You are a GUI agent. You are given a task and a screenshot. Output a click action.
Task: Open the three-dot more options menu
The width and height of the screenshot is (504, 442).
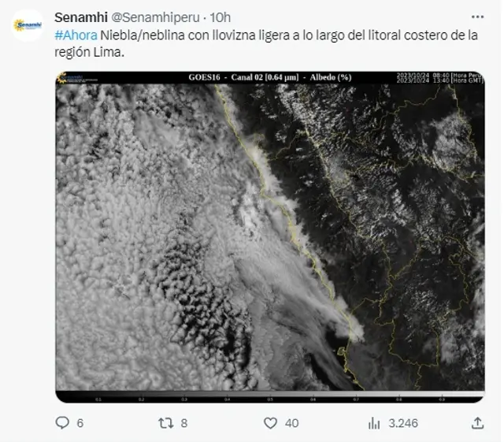pyautogui.click(x=478, y=17)
